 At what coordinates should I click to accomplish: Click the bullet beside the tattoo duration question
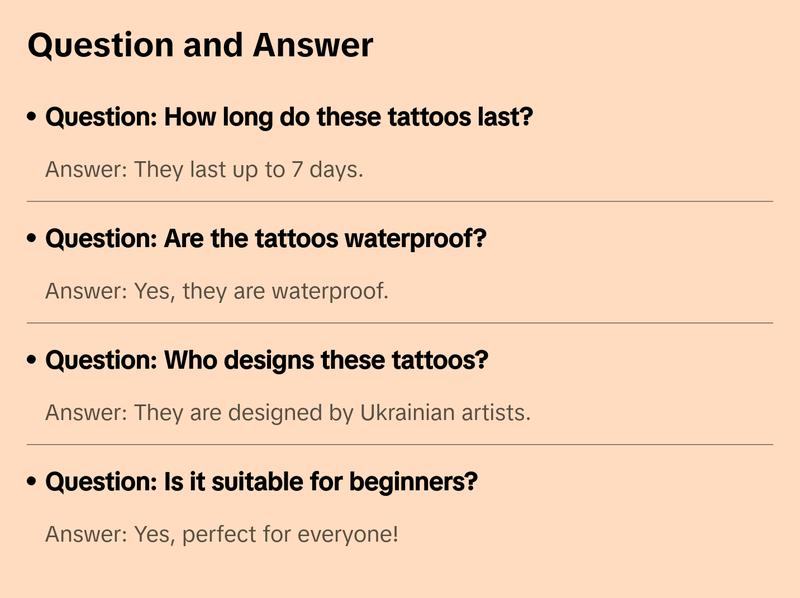pos(33,118)
